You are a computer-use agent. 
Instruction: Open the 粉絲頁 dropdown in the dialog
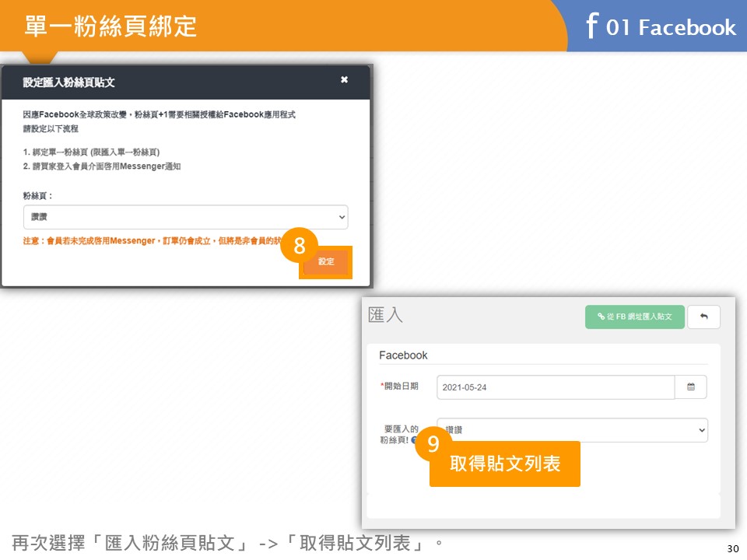(x=185, y=217)
